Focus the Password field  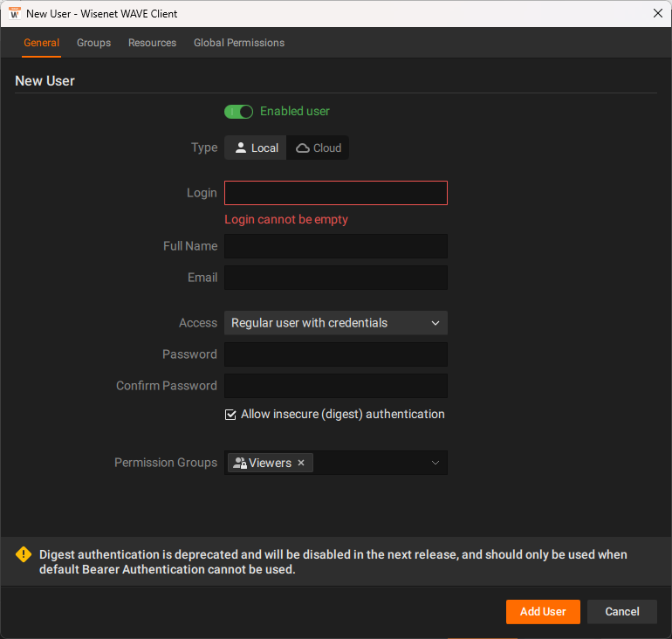[x=336, y=354]
